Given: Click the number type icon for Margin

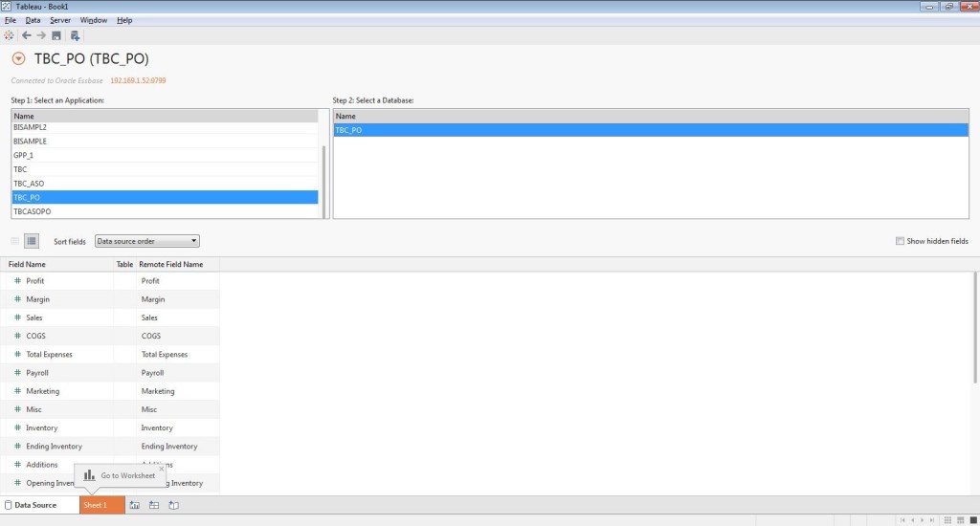Looking at the screenshot, I should [17, 299].
